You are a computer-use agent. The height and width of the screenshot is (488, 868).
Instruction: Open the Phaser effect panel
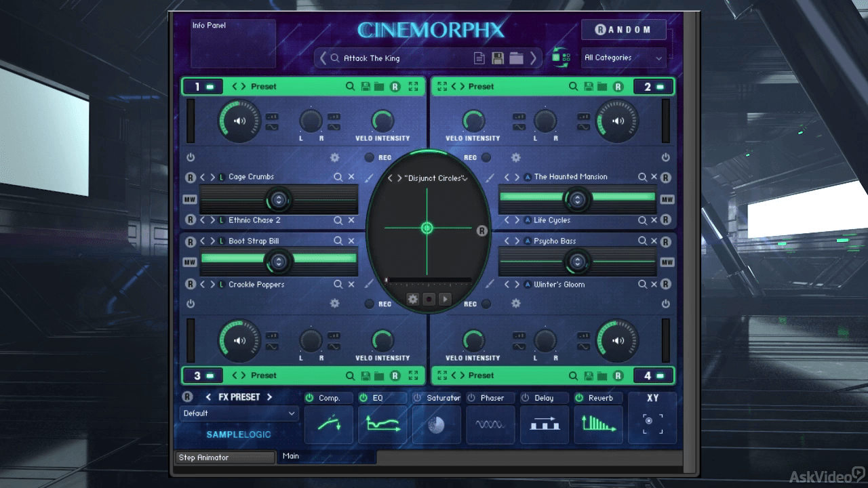pos(490,425)
